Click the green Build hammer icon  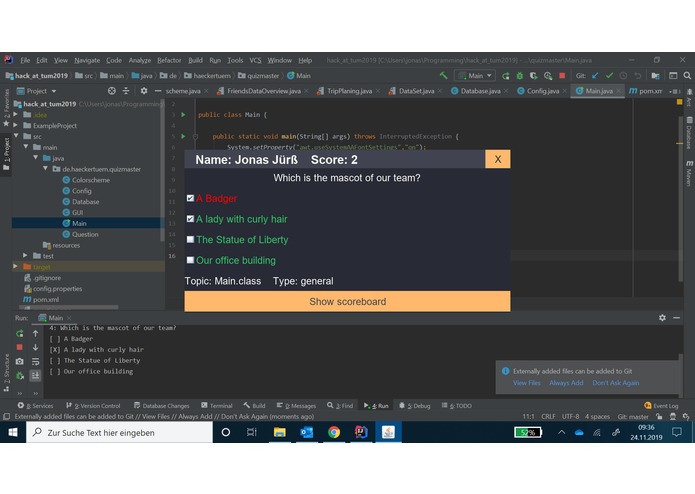click(443, 76)
